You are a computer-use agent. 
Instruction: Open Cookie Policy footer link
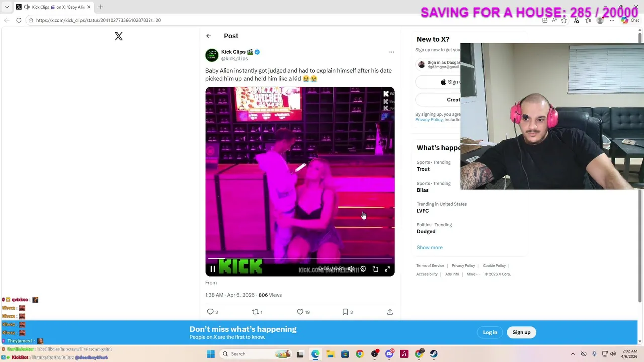(x=494, y=266)
